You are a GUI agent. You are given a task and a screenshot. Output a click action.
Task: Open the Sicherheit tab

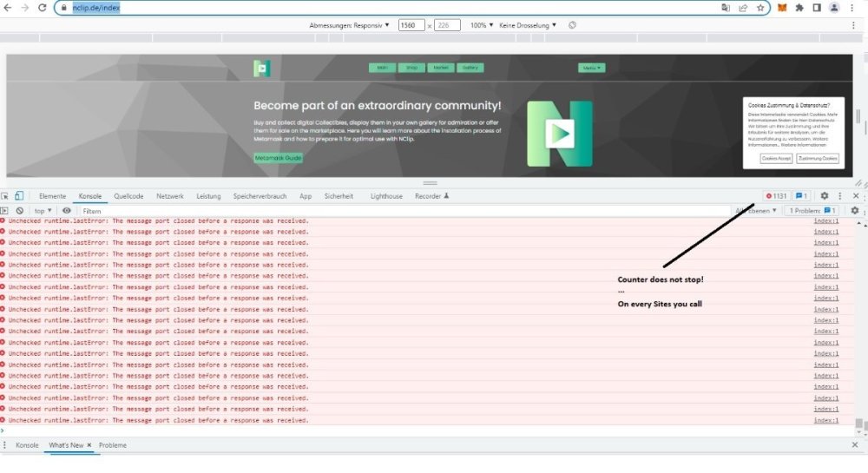(x=339, y=196)
